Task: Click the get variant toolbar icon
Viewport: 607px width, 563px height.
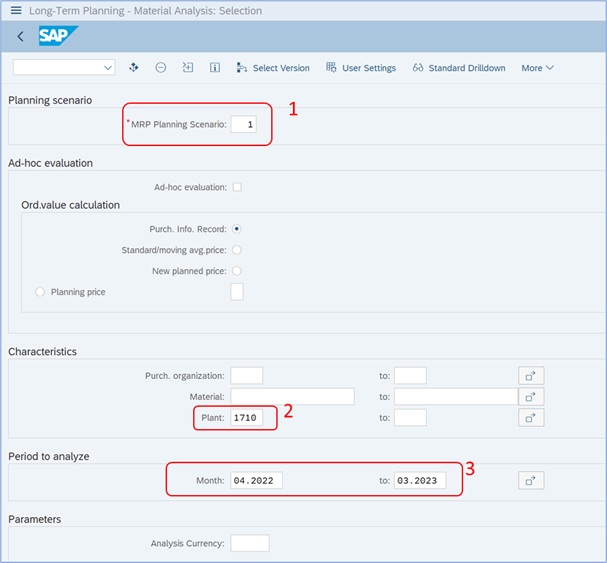Action: 188,68
